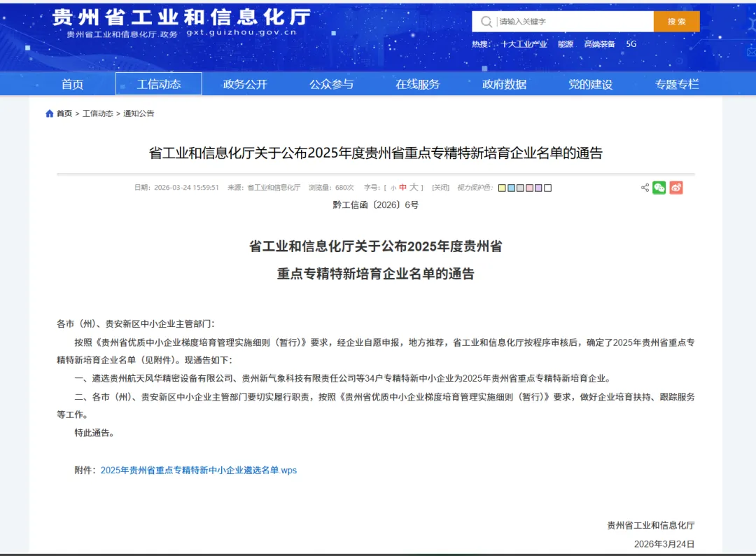756x556 pixels.
Task: Switch to the 首页 navigation tab
Action: click(x=72, y=83)
